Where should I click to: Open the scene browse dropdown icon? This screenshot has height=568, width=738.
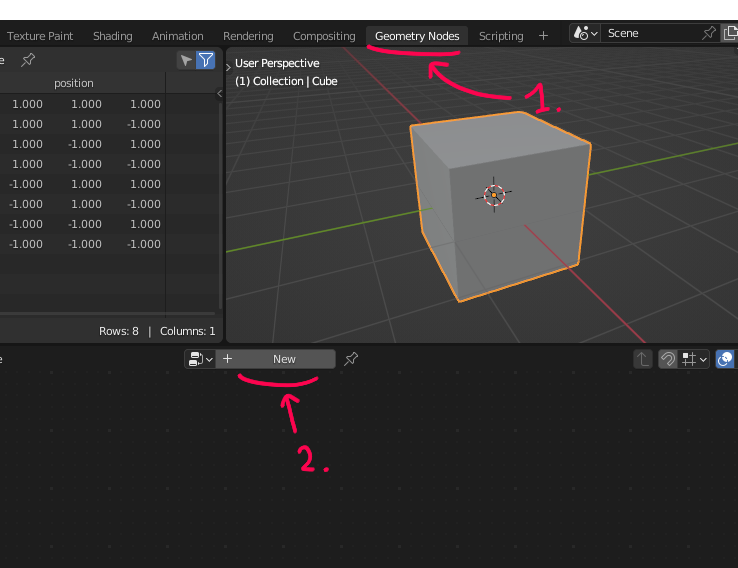585,33
